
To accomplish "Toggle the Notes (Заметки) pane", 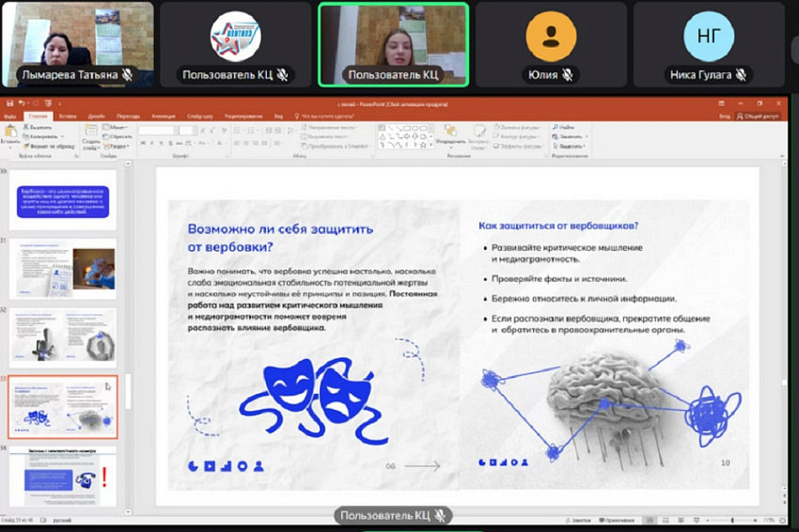I will (x=579, y=520).
